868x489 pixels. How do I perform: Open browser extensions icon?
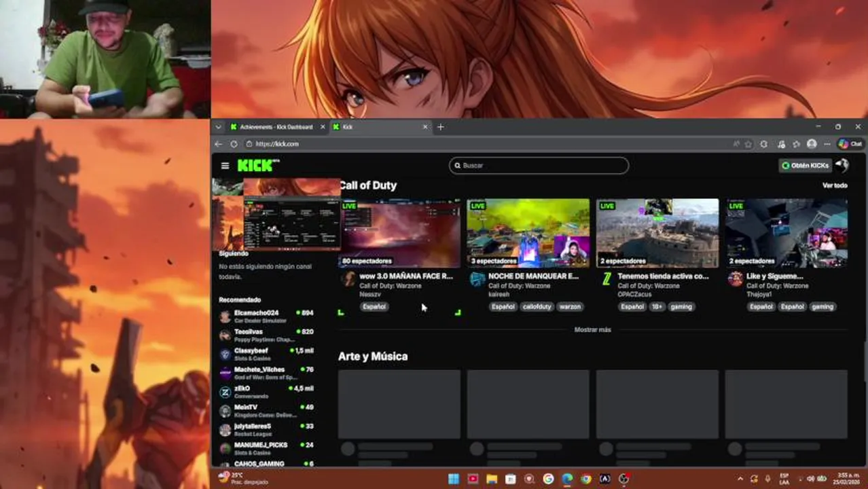click(x=764, y=144)
